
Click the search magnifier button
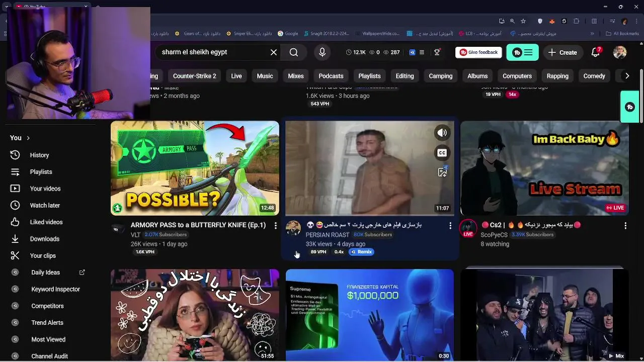(x=294, y=52)
